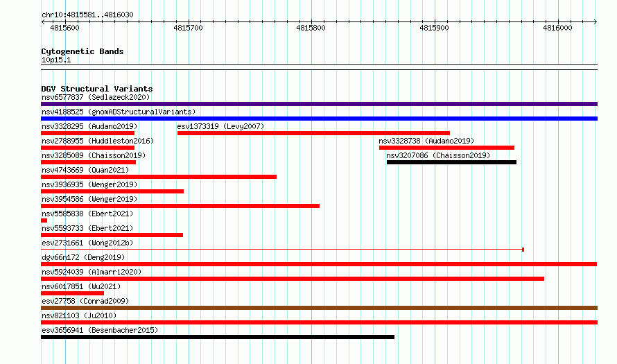Click the red end block of esv2731661
This screenshot has height=364, width=617.
coord(523,250)
